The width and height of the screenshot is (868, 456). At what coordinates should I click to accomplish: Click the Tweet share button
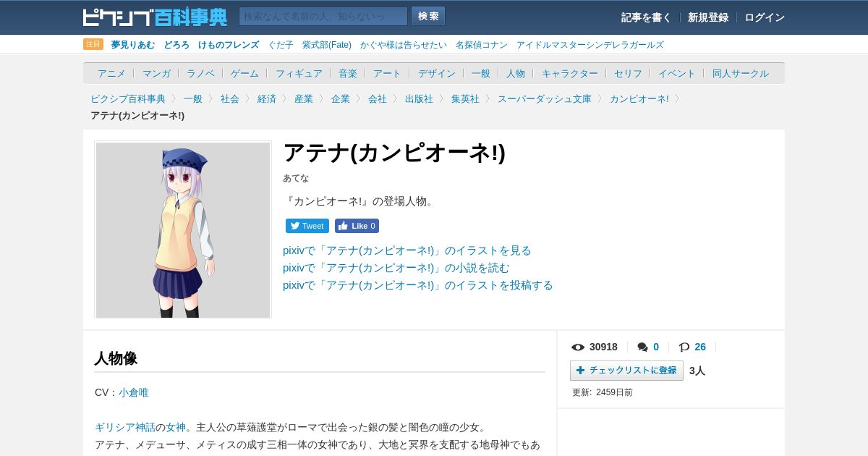pos(307,226)
